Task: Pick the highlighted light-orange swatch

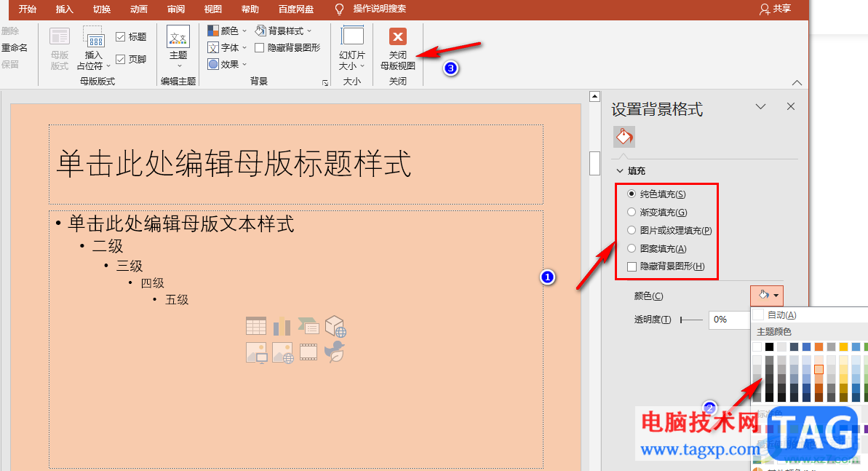Action: pyautogui.click(x=819, y=370)
